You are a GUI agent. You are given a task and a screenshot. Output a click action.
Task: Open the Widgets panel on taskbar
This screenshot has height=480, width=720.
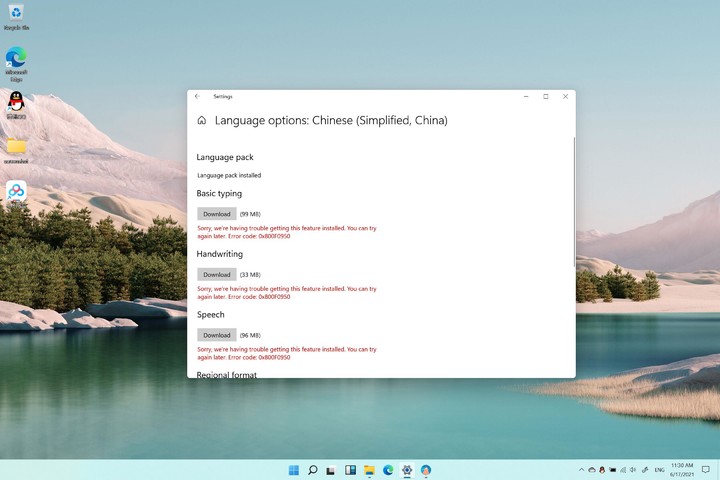coord(351,470)
